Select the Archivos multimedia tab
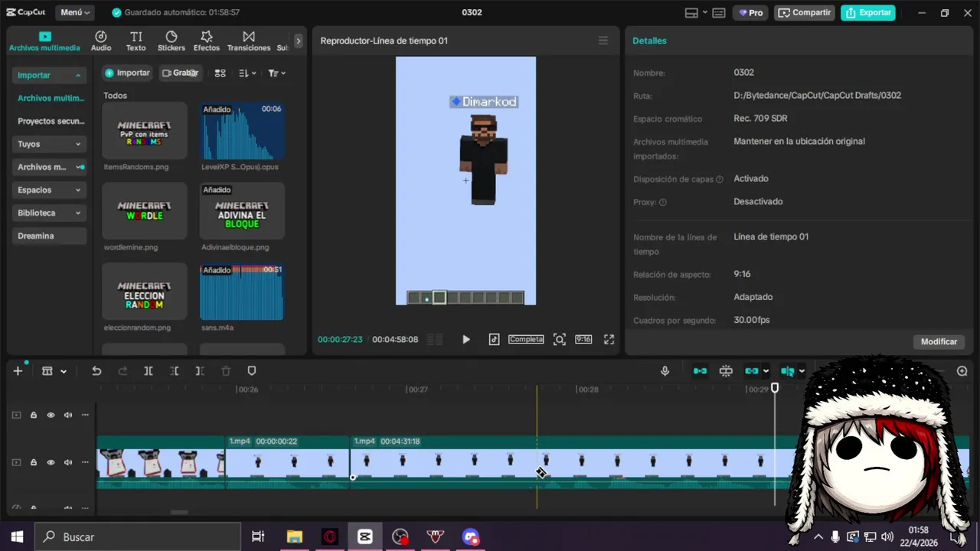The height and width of the screenshot is (551, 980). pos(44,41)
